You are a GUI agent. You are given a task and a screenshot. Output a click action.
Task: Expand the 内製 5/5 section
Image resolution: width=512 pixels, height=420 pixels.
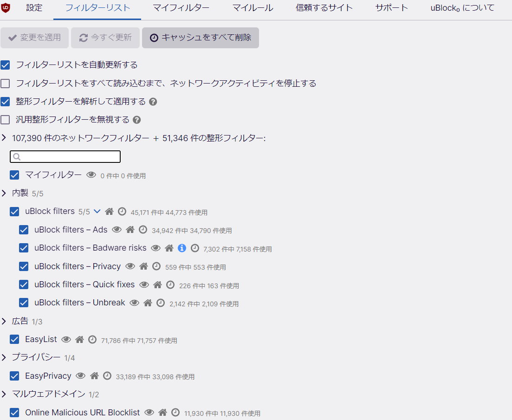(x=4, y=193)
